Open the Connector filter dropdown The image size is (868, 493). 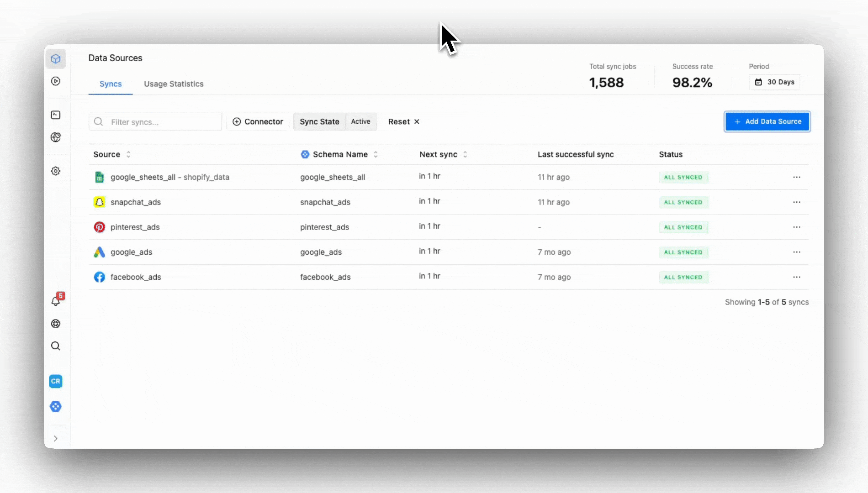coord(258,122)
